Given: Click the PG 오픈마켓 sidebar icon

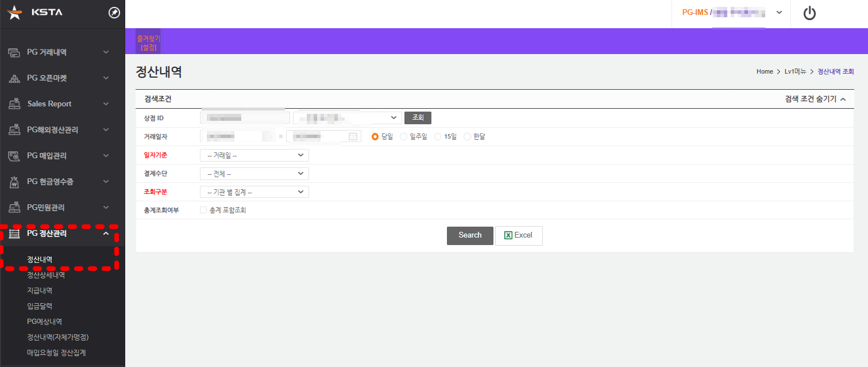Looking at the screenshot, I should coord(14,78).
